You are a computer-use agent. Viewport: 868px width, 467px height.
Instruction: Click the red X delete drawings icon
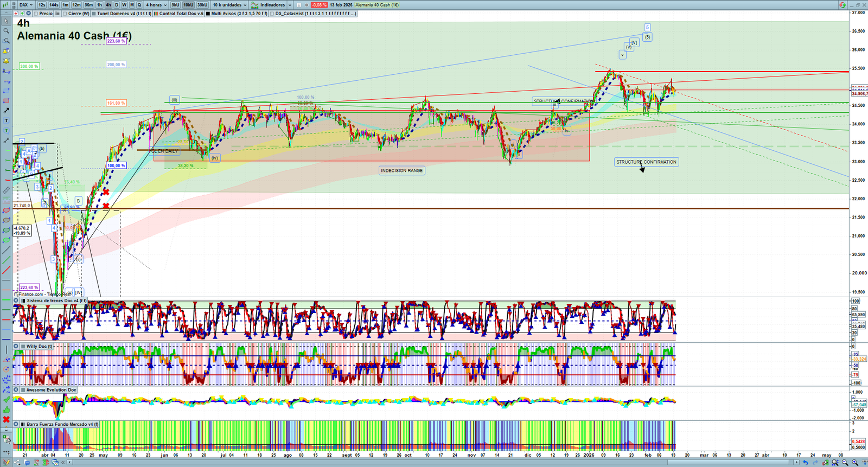click(x=6, y=419)
